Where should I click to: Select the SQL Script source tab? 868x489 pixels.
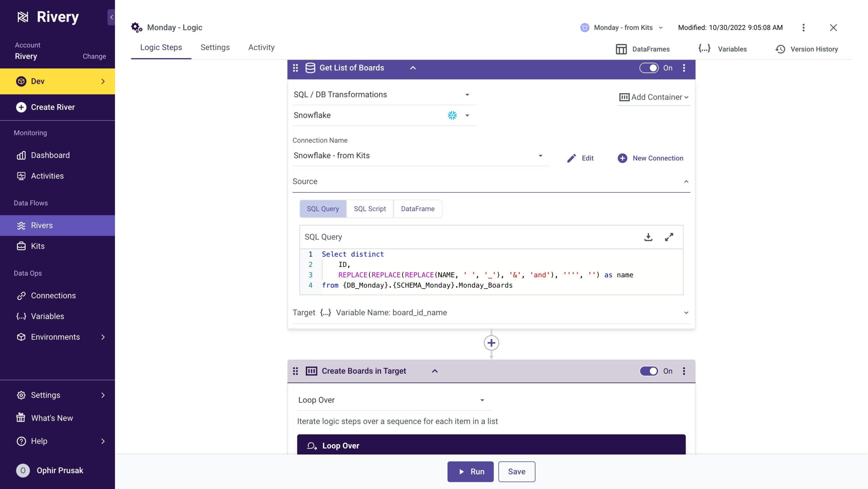point(370,209)
